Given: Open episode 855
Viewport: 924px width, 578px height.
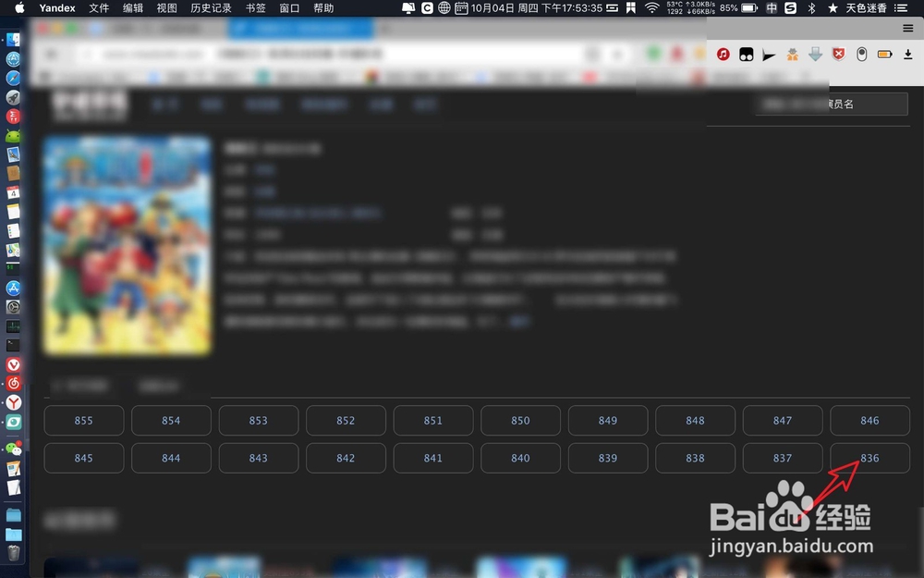Looking at the screenshot, I should point(84,421).
